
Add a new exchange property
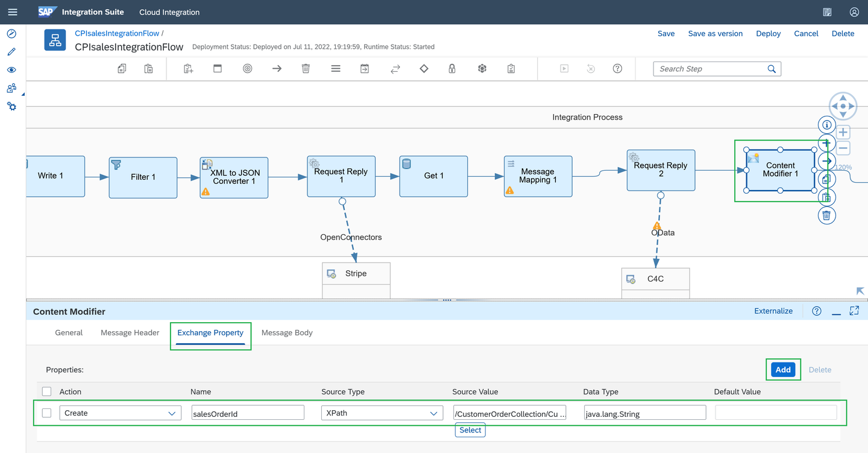point(783,370)
